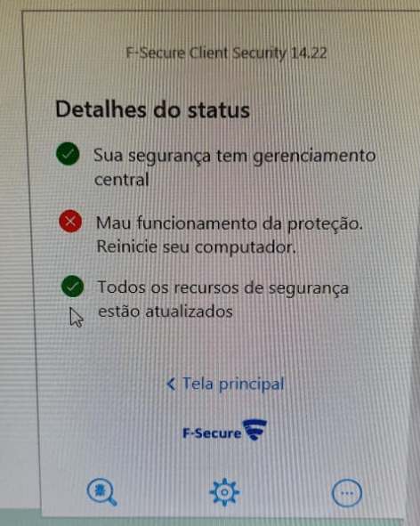Return to Tela principal
The width and height of the screenshot is (420, 526).
[x=225, y=384]
